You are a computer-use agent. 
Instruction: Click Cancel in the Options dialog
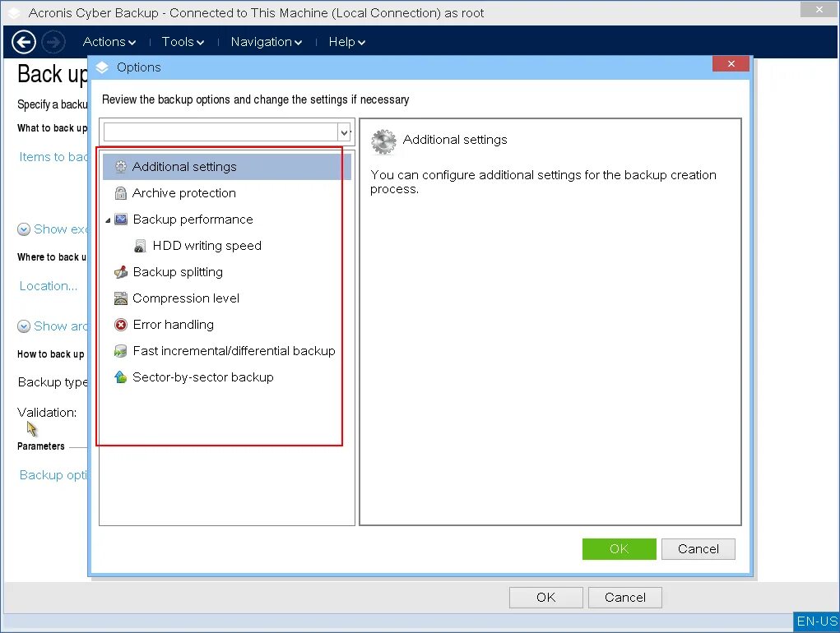tap(698, 549)
